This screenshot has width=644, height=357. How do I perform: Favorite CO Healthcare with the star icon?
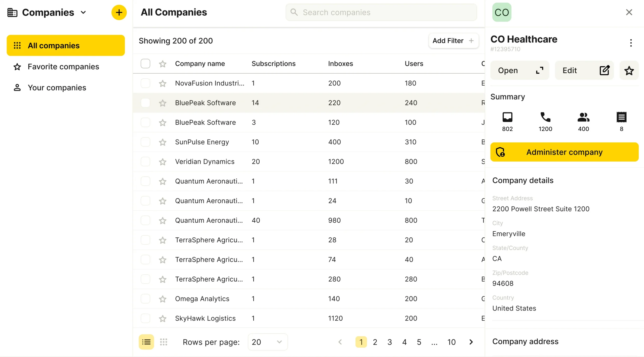(x=629, y=71)
